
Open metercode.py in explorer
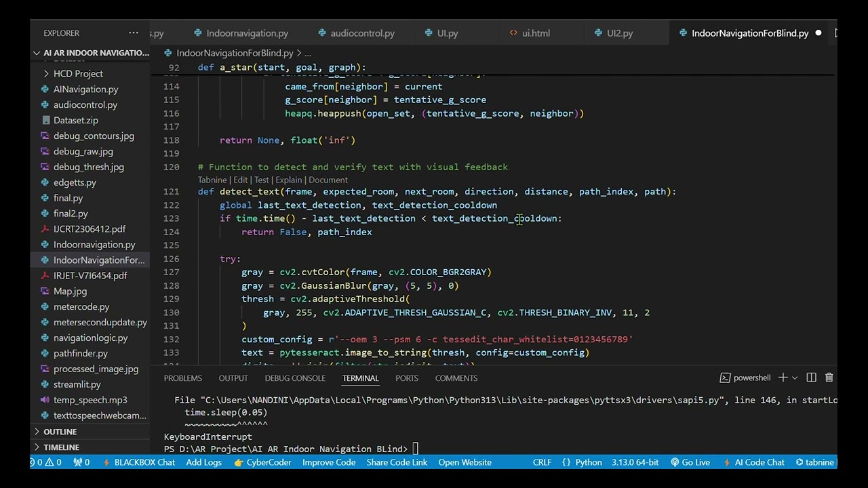pyautogui.click(x=81, y=307)
